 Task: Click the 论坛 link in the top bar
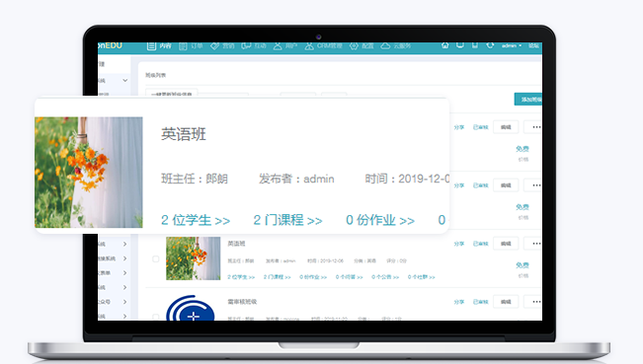533,45
